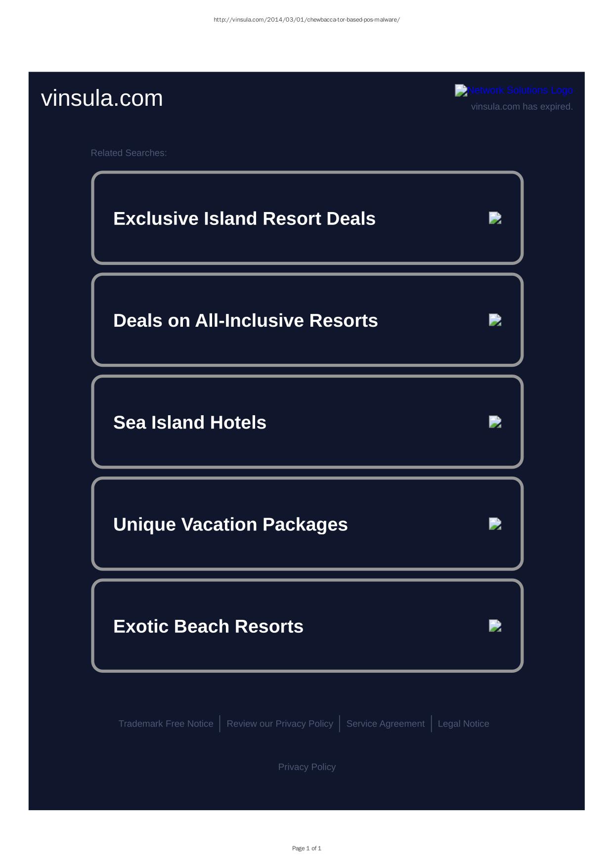Click the Legal Notice footer link
The image size is (614, 868).
pos(463,724)
